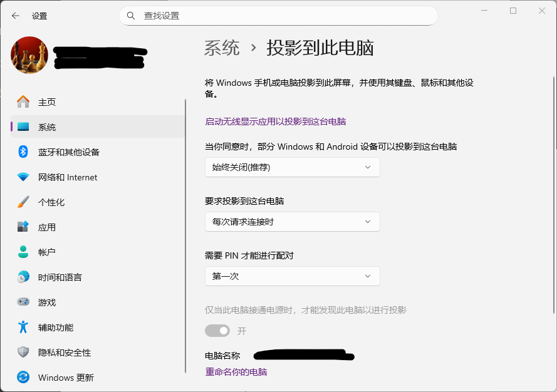The width and height of the screenshot is (557, 392).
Task: Open the 每次请求连接时 dropdown
Action: point(292,222)
